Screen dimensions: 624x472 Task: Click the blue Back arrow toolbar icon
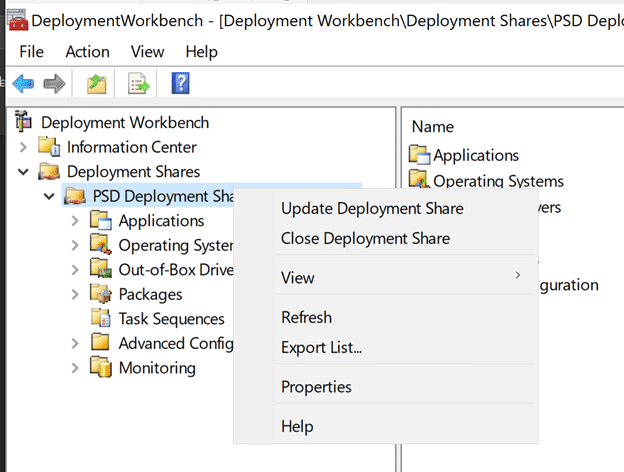pos(23,84)
